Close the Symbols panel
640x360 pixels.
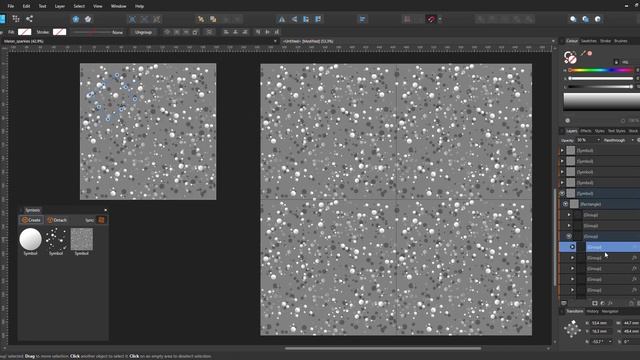pyautogui.click(x=106, y=210)
